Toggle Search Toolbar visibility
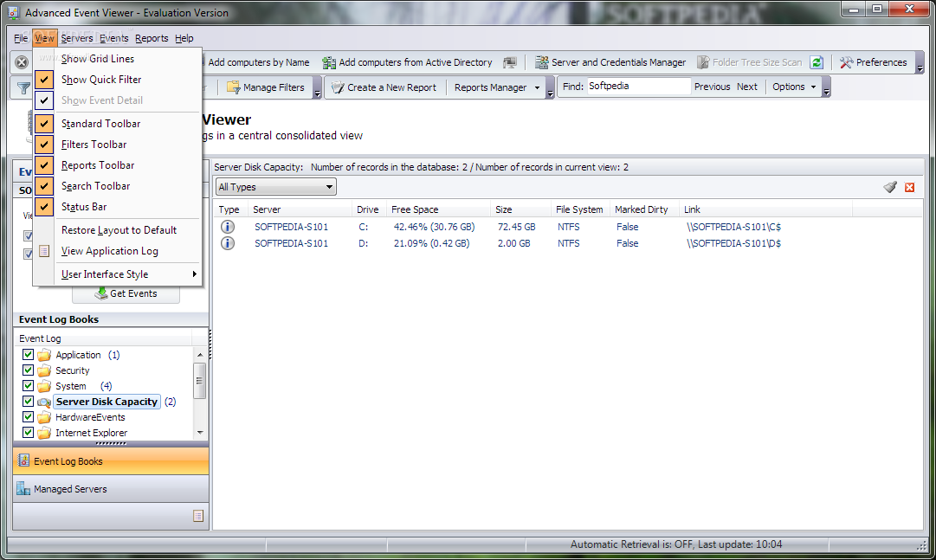Viewport: 936px width, 560px height. 118,186
